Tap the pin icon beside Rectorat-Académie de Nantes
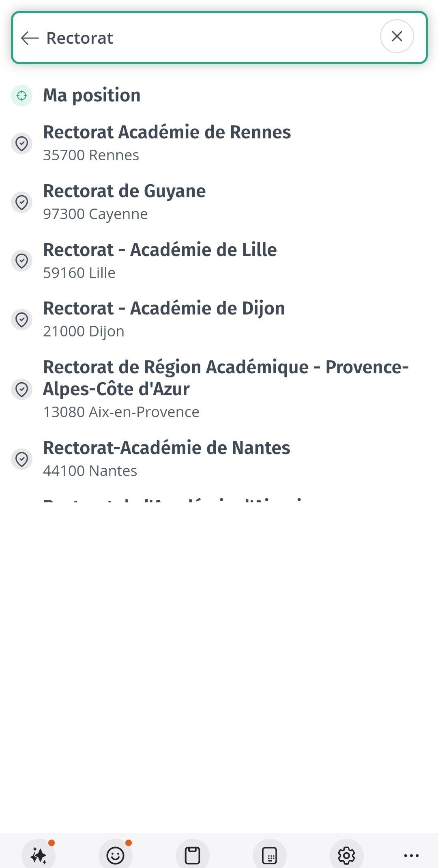438x868 pixels. [21, 459]
